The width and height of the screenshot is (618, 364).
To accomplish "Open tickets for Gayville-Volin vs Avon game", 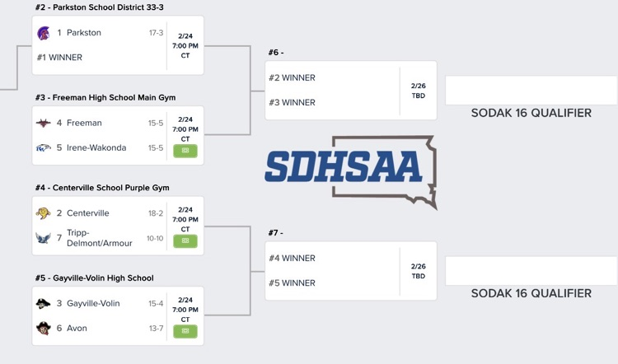I will click(185, 331).
